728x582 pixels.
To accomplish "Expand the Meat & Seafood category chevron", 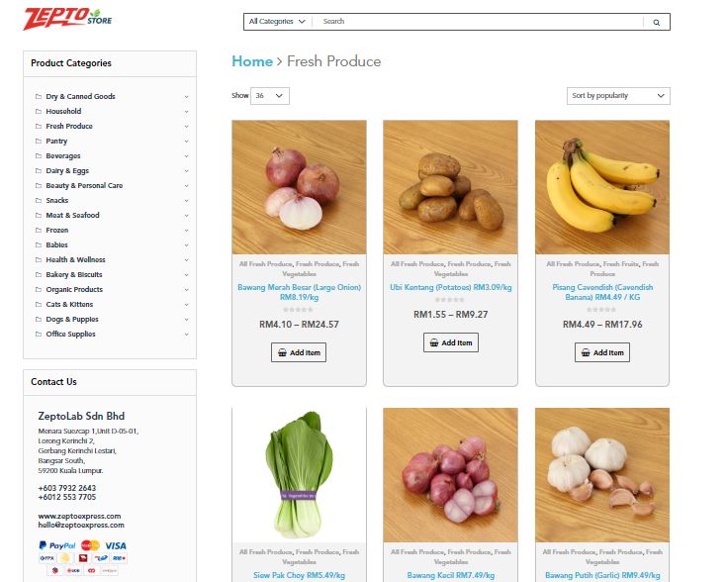I will pos(186,216).
